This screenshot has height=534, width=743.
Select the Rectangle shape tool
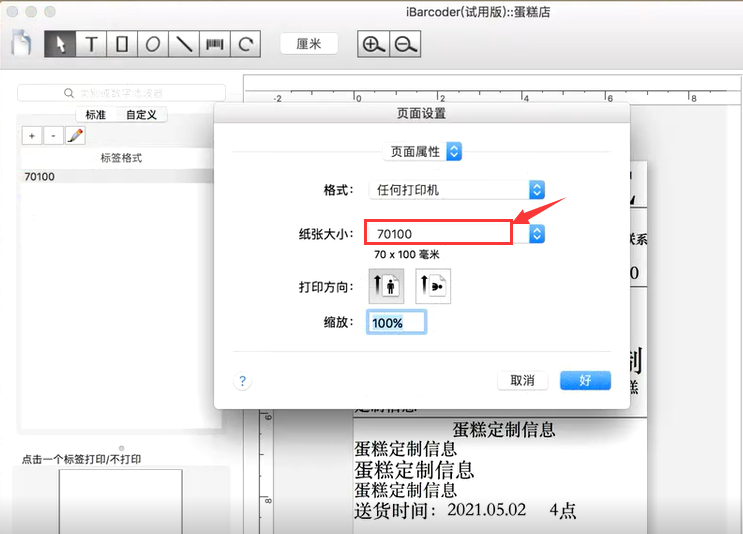click(x=122, y=44)
